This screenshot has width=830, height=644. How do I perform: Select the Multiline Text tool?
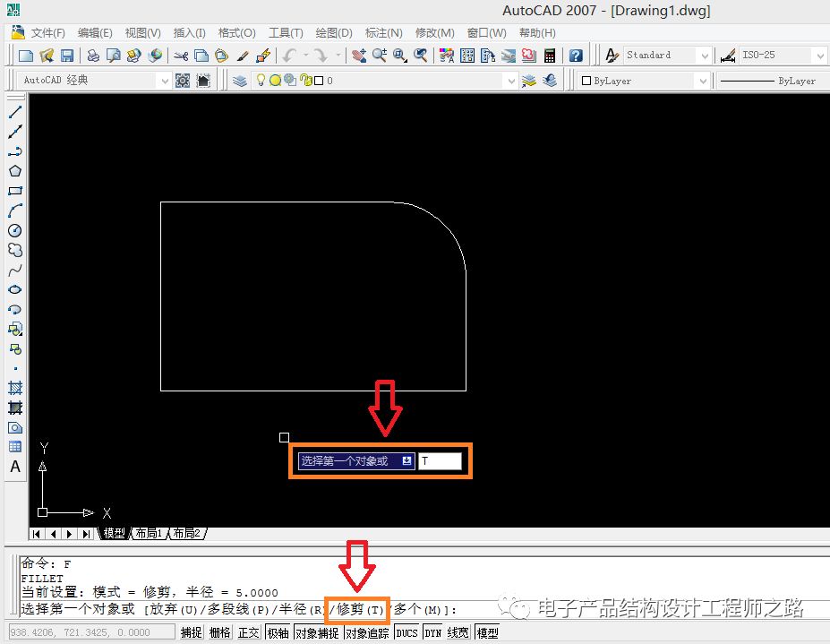(15, 467)
